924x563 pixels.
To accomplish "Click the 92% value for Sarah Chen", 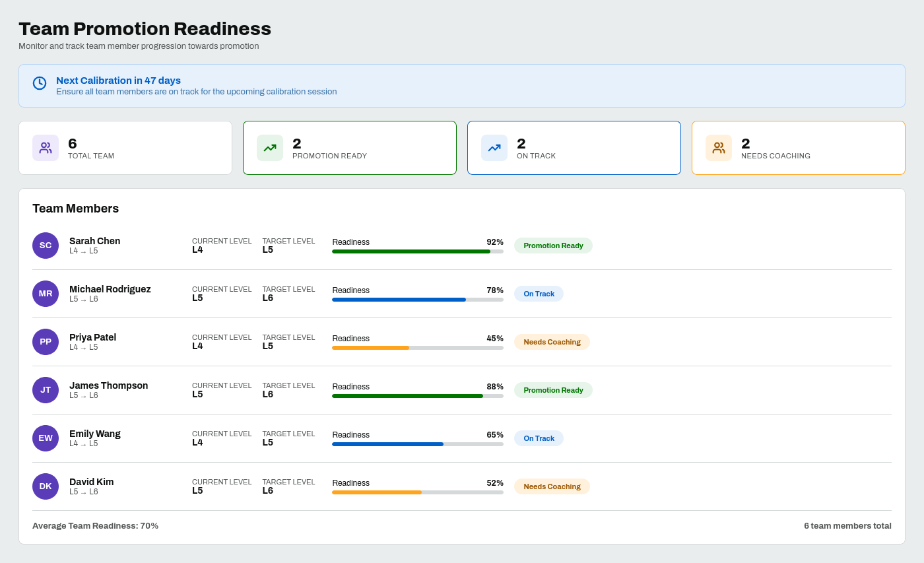I will [x=495, y=242].
